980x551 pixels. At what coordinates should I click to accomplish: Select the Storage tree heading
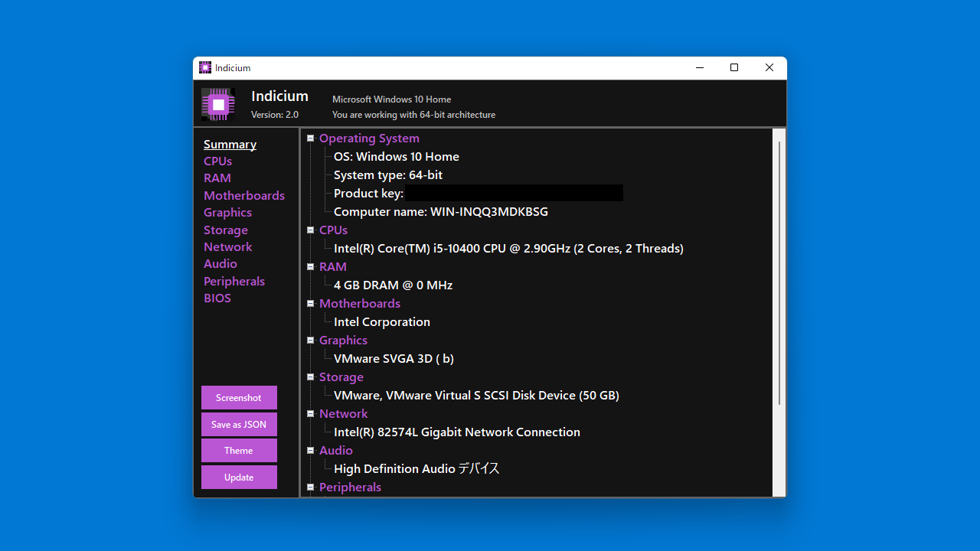click(x=341, y=377)
